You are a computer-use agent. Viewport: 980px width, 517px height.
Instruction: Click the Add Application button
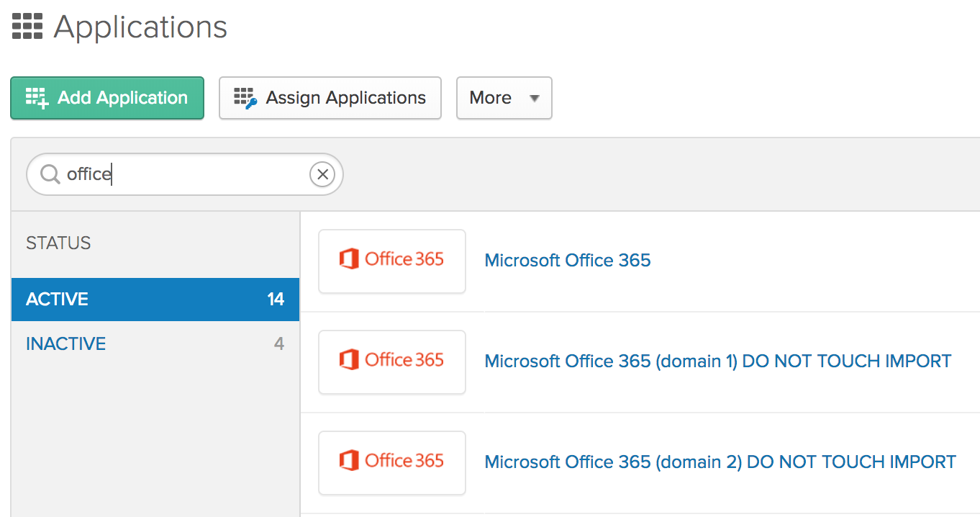click(107, 98)
